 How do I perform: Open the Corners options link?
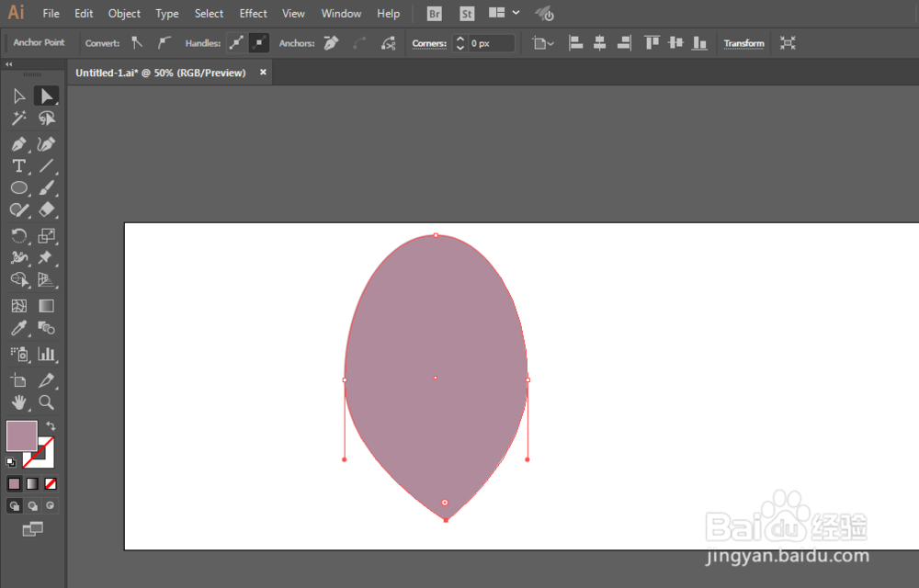429,43
